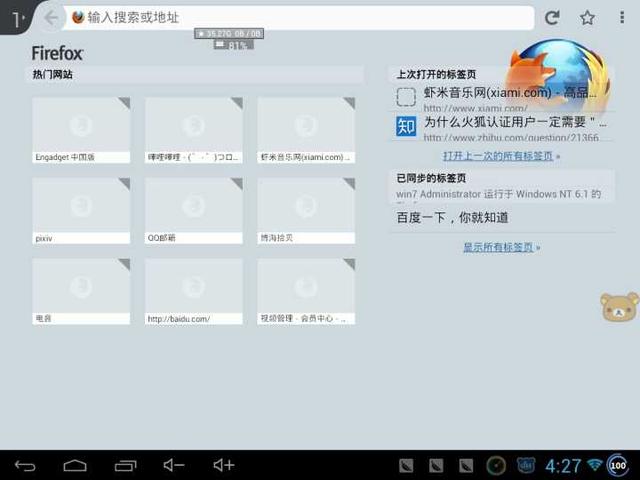
Task: Open the 视频管理 会员中心 tile
Action: 306,291
